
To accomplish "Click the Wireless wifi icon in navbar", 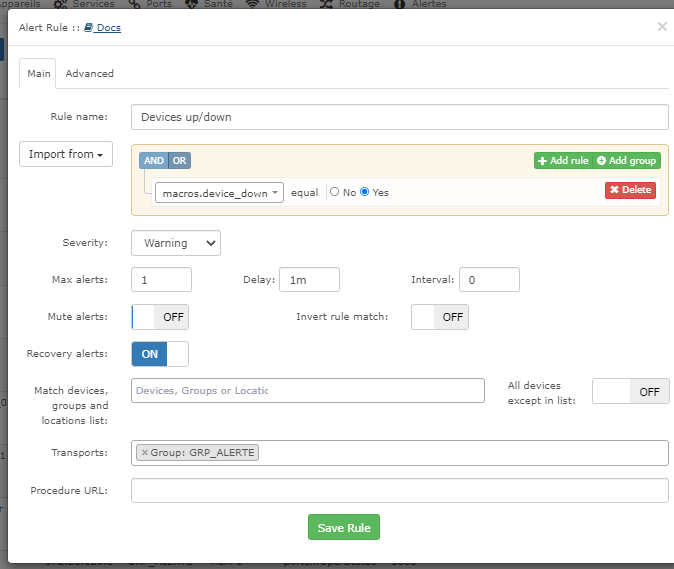I will click(252, 4).
